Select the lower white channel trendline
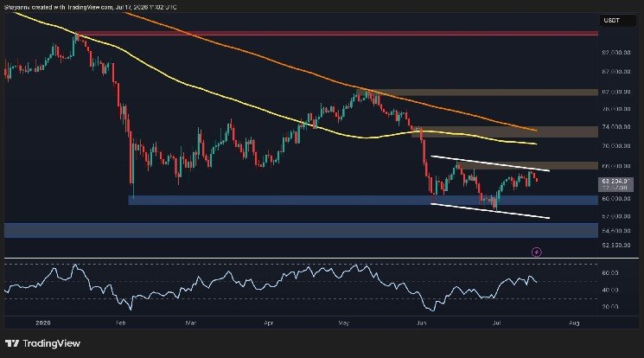 489,211
